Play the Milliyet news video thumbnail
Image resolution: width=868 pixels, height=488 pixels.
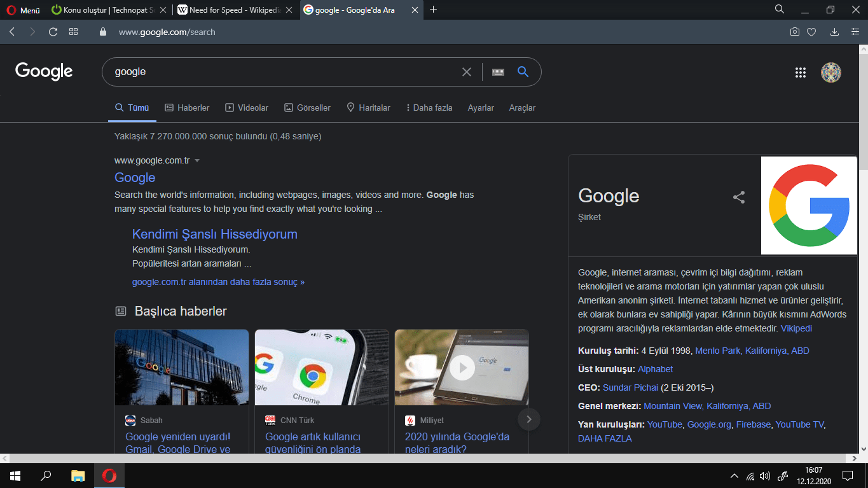[462, 367]
